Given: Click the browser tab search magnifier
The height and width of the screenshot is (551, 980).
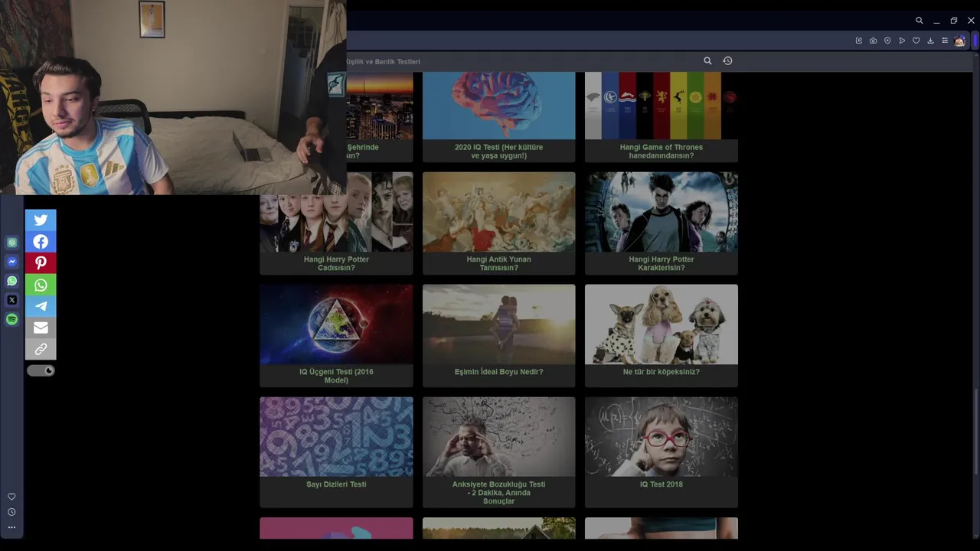Looking at the screenshot, I should point(919,21).
